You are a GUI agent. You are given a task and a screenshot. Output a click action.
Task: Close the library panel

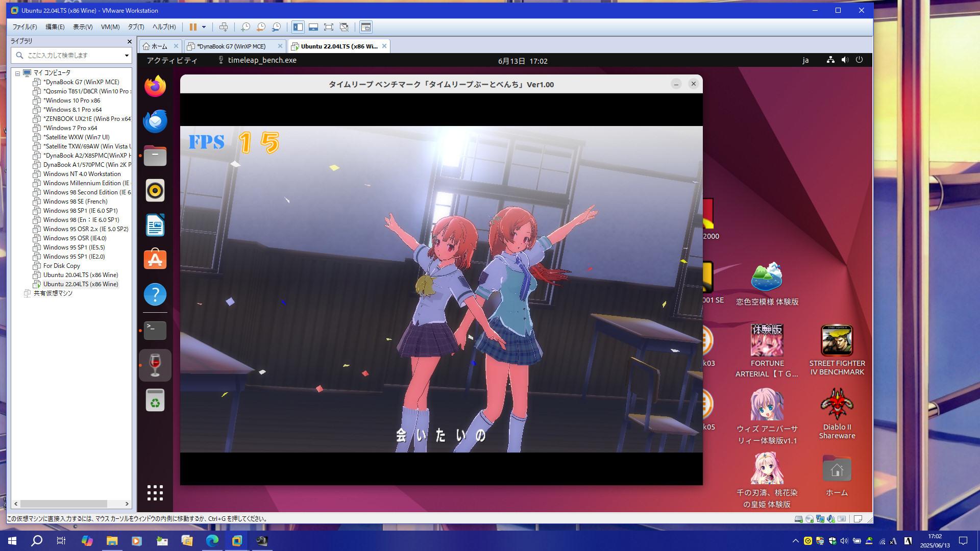click(x=129, y=41)
